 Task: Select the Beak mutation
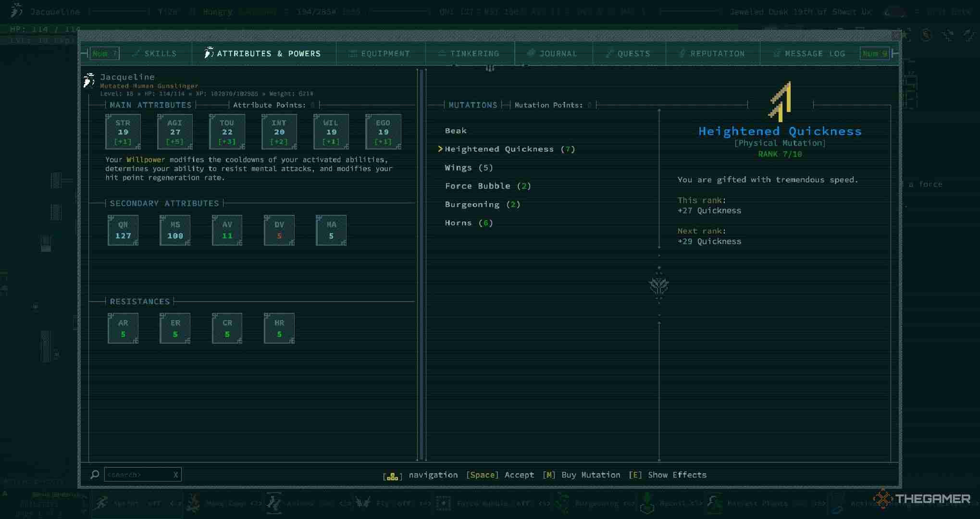[456, 131]
